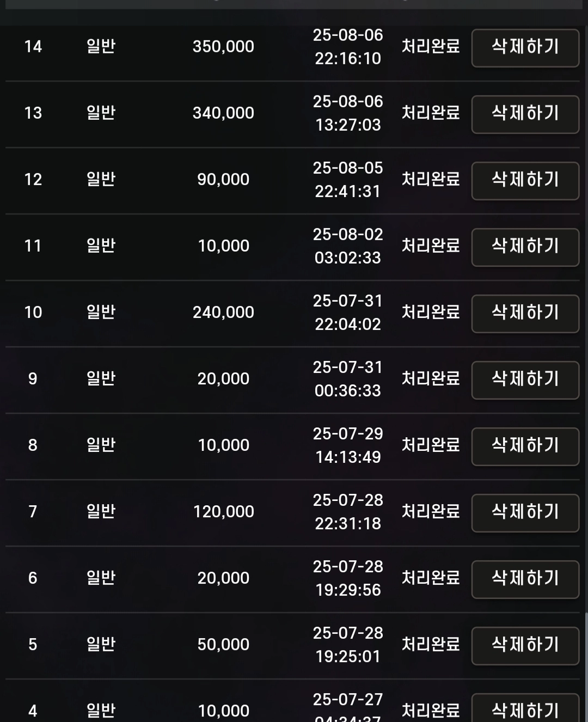The height and width of the screenshot is (722, 588).
Task: Select the 350,000 amount cell
Action: coord(223,47)
